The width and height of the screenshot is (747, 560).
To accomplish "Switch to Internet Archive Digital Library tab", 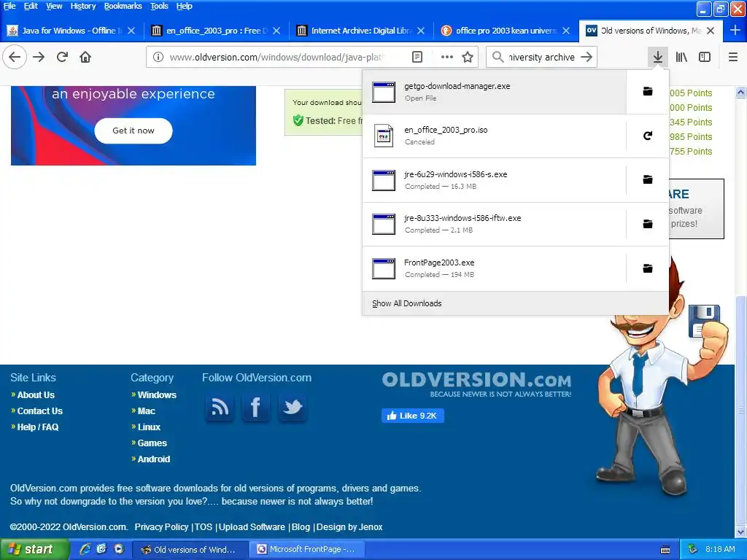I will (360, 31).
